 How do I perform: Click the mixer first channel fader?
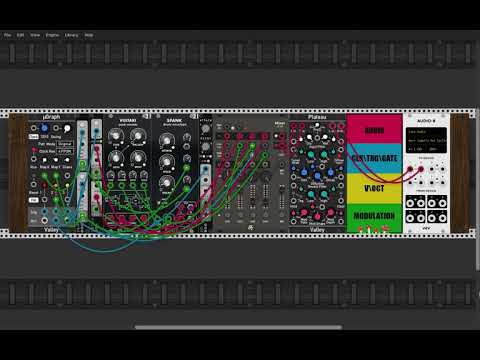[227, 197]
